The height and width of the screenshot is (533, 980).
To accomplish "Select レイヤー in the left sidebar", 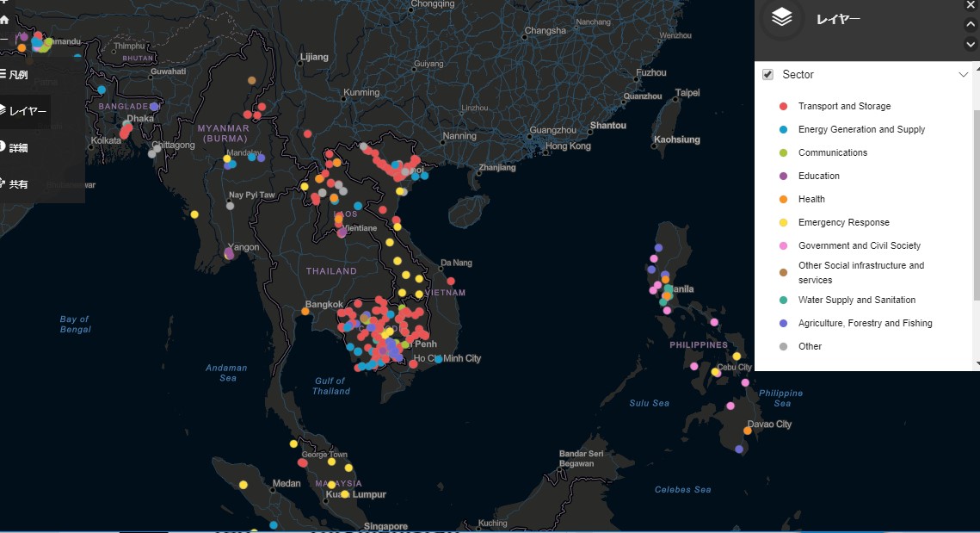I will pos(23,111).
